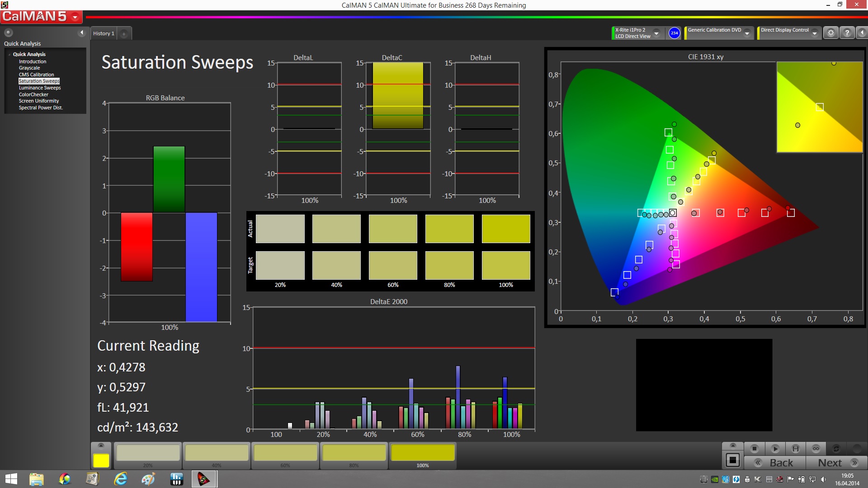
Task: Select the 100% saturation swatch in bottom strip
Action: pyautogui.click(x=423, y=455)
